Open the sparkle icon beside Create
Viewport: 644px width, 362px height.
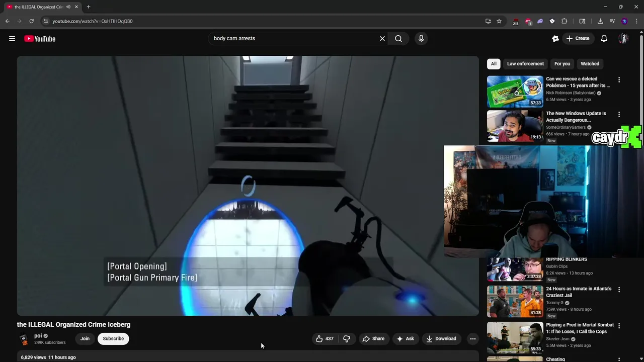pyautogui.click(x=555, y=38)
